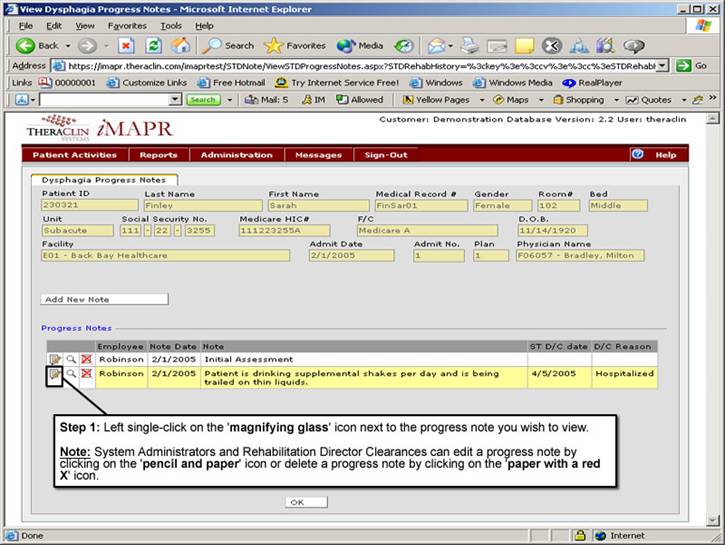Open the Help menu in the menu bar

(204, 26)
